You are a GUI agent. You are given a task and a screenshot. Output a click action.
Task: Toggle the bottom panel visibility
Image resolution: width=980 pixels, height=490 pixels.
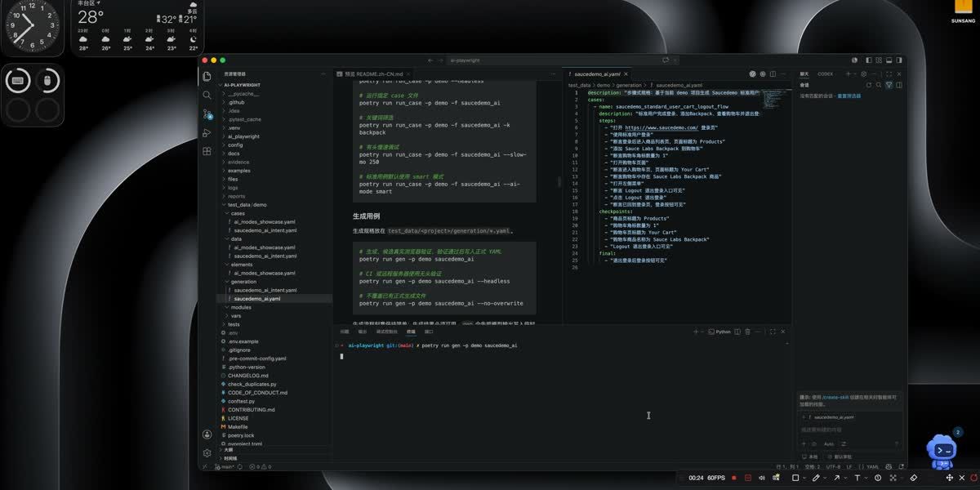pyautogui.click(x=889, y=60)
